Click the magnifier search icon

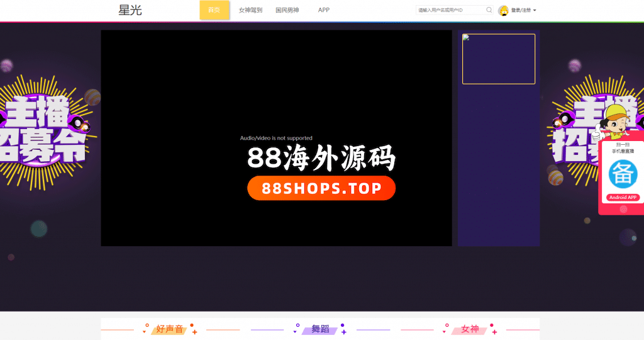[489, 10]
